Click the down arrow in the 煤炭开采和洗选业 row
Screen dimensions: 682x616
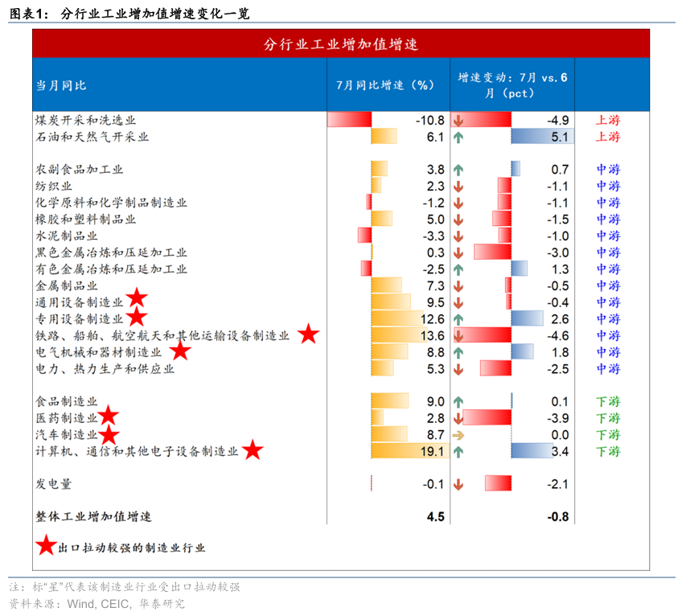pos(458,121)
